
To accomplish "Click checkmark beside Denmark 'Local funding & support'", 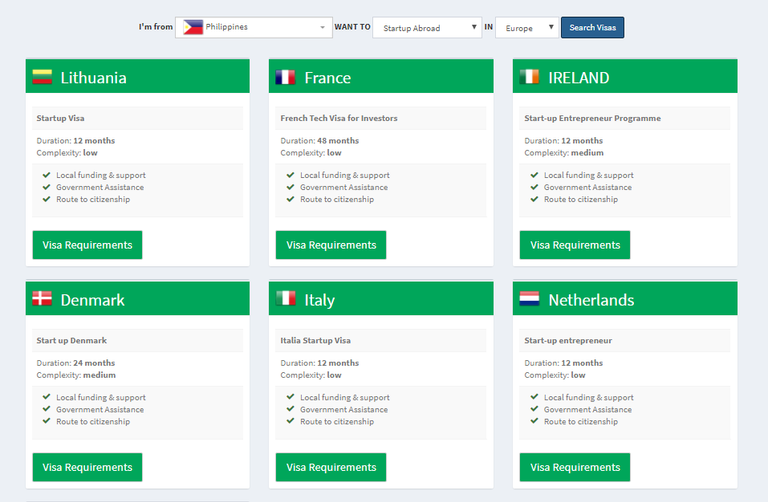I will [47, 397].
